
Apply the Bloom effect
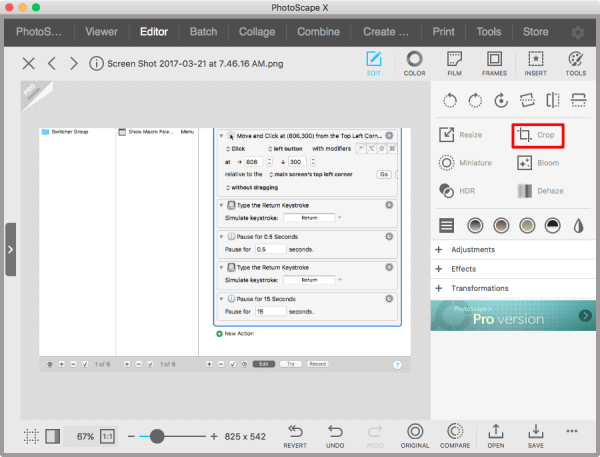[538, 163]
